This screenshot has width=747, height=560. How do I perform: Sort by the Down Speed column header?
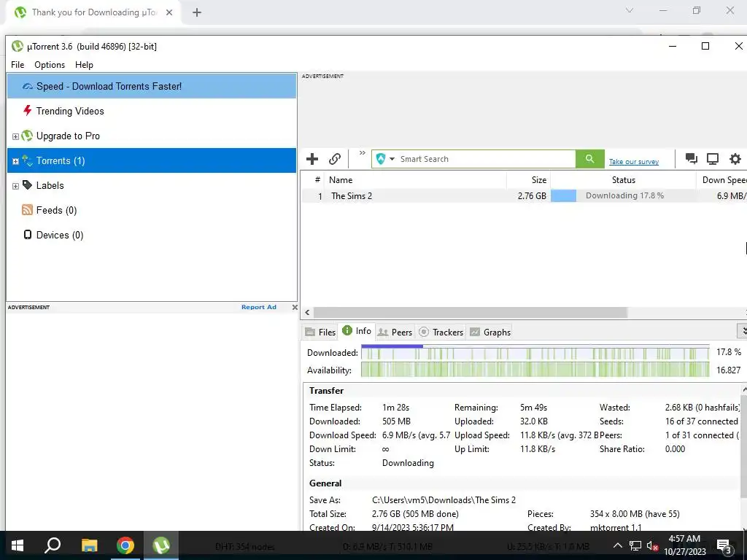point(721,180)
